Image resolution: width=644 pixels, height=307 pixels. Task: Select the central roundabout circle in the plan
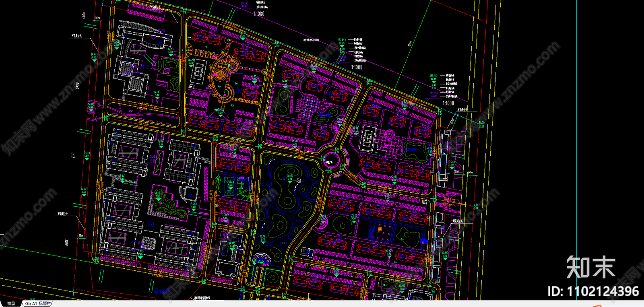(x=331, y=160)
